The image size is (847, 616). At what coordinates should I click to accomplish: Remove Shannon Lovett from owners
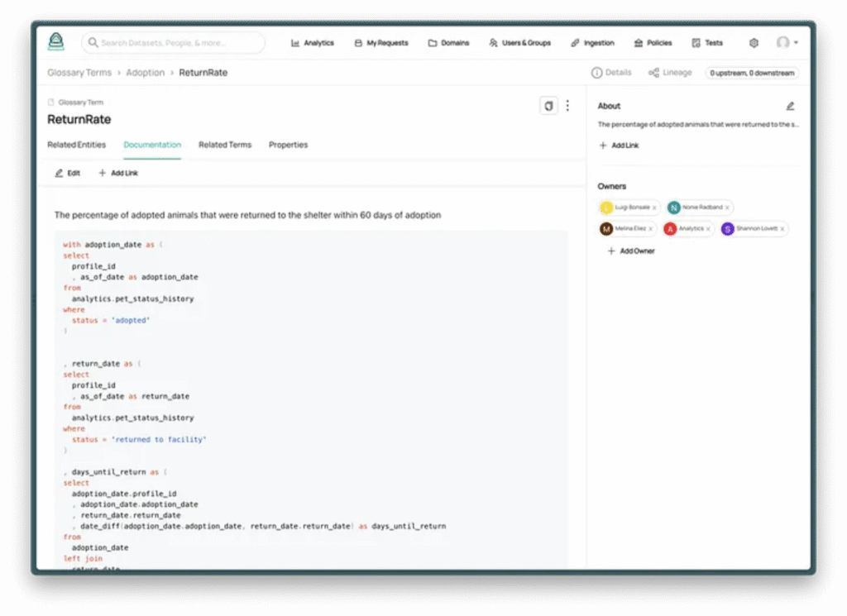click(782, 229)
